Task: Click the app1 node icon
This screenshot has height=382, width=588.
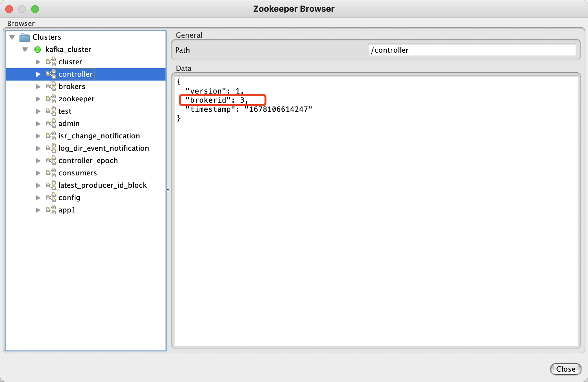Action: (51, 210)
